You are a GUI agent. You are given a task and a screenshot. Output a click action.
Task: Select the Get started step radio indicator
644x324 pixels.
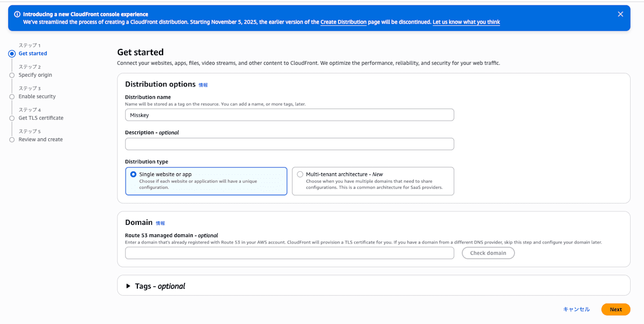click(x=11, y=53)
